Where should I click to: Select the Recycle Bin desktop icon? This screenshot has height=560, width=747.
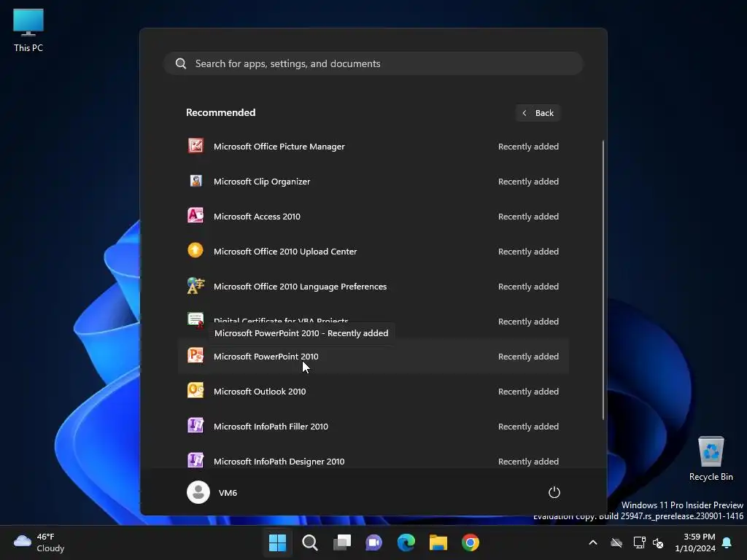click(711, 459)
